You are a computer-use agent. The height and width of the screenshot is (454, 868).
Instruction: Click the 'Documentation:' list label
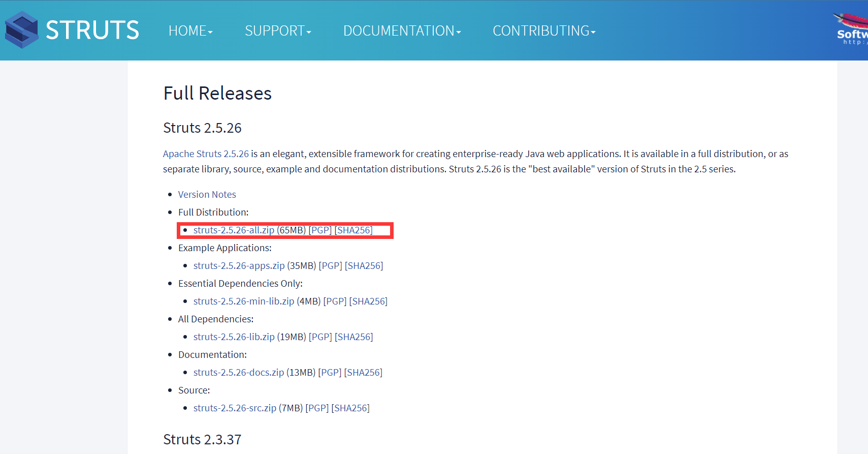[x=212, y=354]
